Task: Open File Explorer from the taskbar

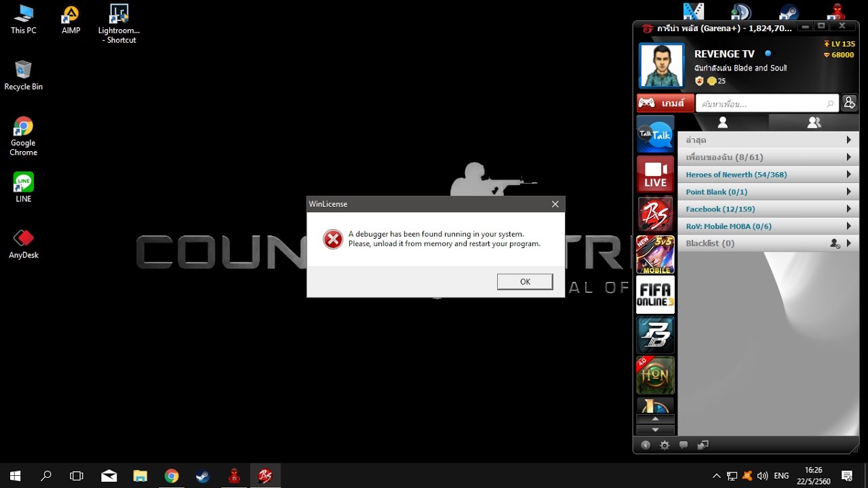Action: pos(140,476)
